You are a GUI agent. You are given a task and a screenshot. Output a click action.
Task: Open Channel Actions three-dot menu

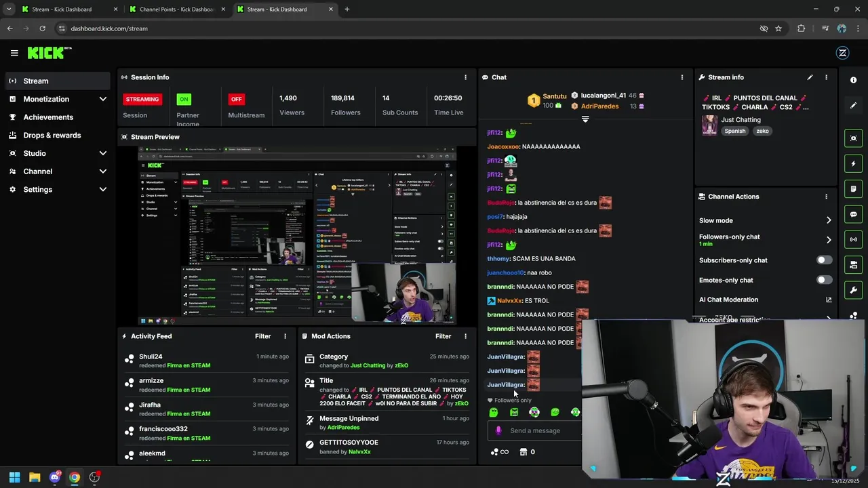pyautogui.click(x=826, y=197)
